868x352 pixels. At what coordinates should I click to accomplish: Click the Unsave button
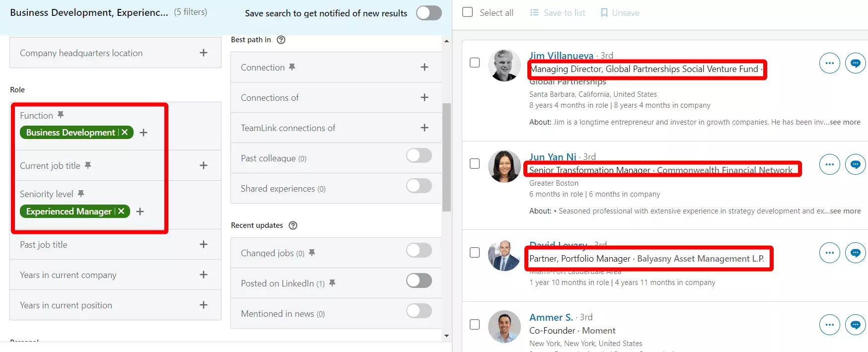(620, 13)
